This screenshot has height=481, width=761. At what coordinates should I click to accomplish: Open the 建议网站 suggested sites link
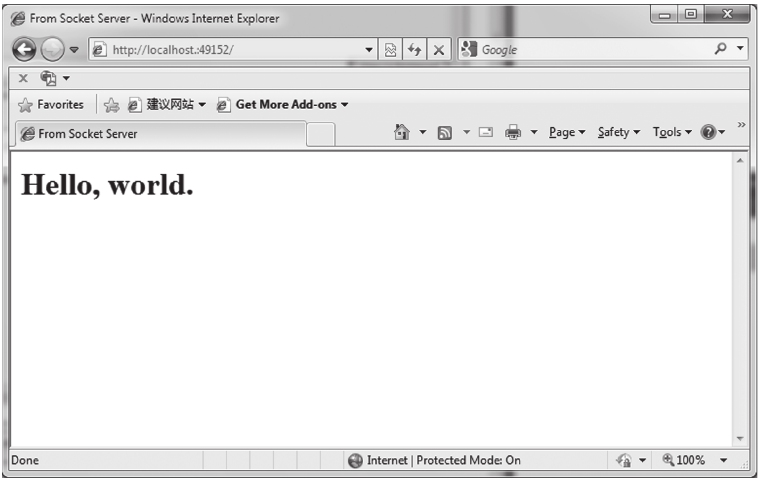(x=167, y=104)
